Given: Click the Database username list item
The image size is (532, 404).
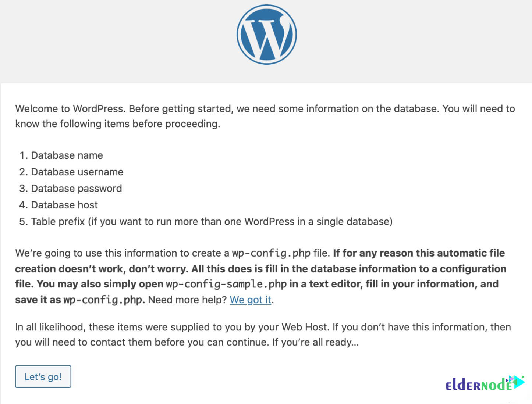Looking at the screenshot, I should coord(71,172).
